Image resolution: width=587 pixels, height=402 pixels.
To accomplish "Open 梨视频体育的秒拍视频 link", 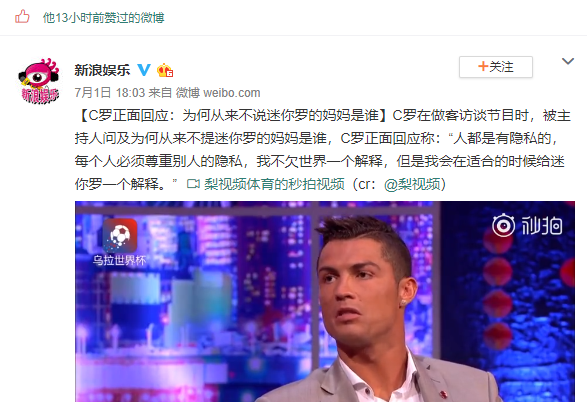I will pos(274,184).
